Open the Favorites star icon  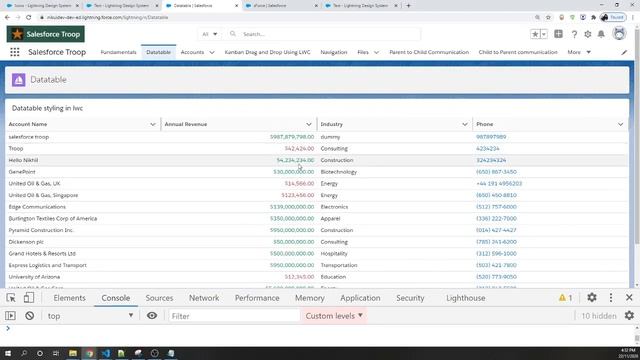535,34
